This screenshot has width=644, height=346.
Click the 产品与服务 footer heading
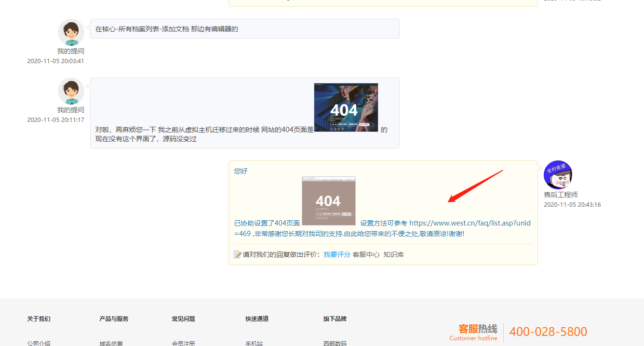pos(114,319)
